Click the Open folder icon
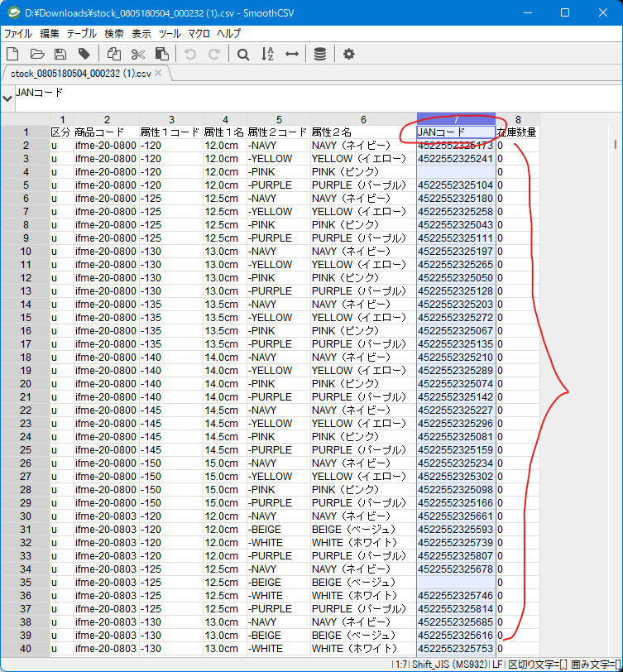Screen dimensions: 623x672 pyautogui.click(x=36, y=54)
